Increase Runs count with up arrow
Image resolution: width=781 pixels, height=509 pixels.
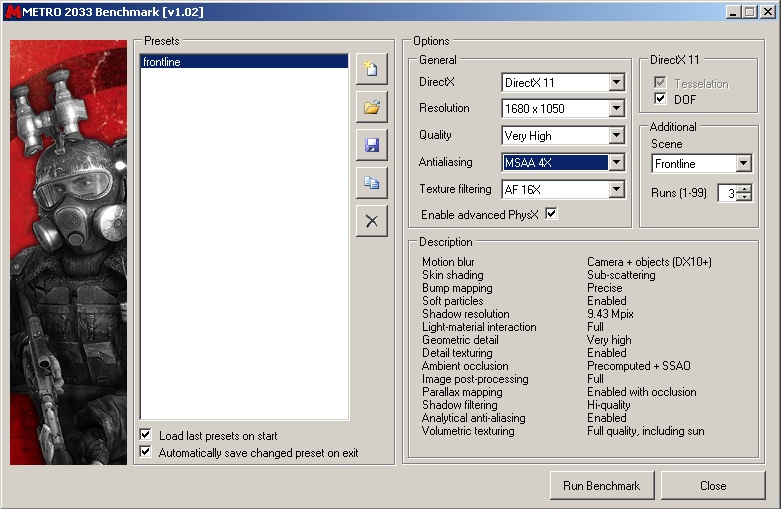(x=744, y=189)
